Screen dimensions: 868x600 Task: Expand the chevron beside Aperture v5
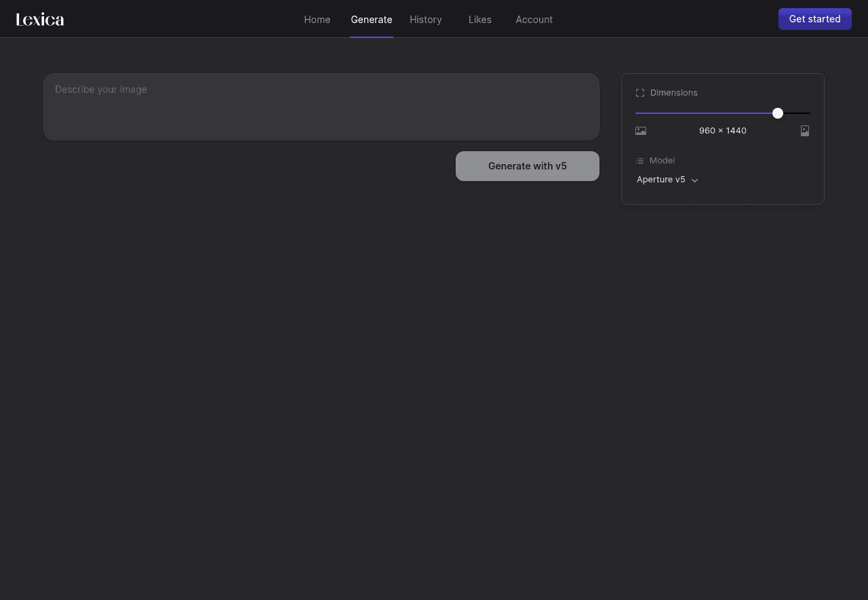[694, 180]
